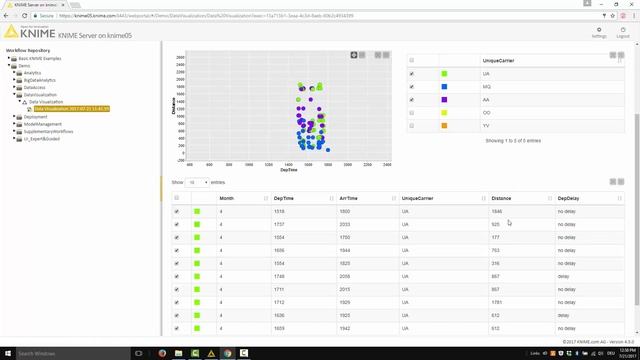
Task: Click the browser reload button
Action: pyautogui.click(x=24, y=16)
